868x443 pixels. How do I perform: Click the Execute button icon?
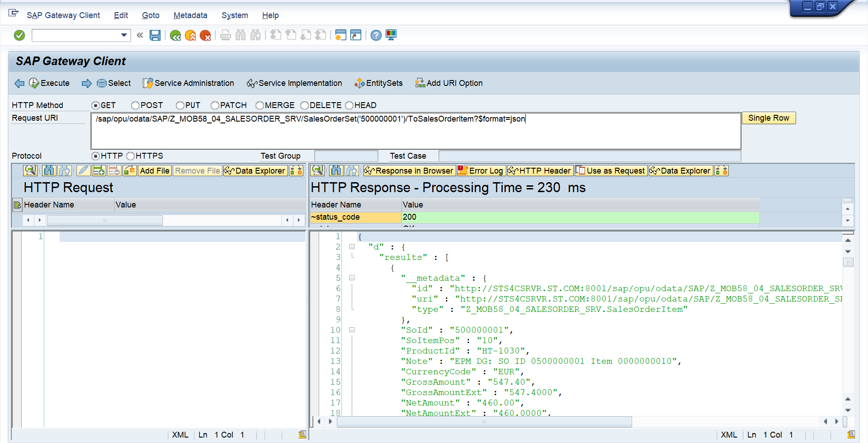(34, 83)
